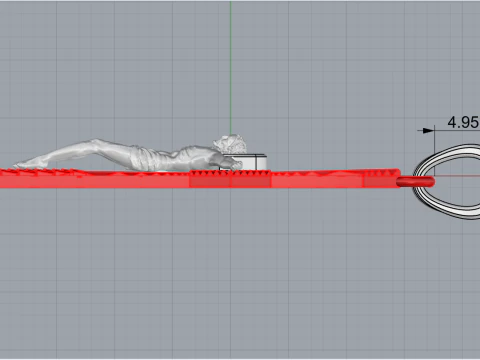Click the serrated teeth atop the middle red block

coord(230,172)
